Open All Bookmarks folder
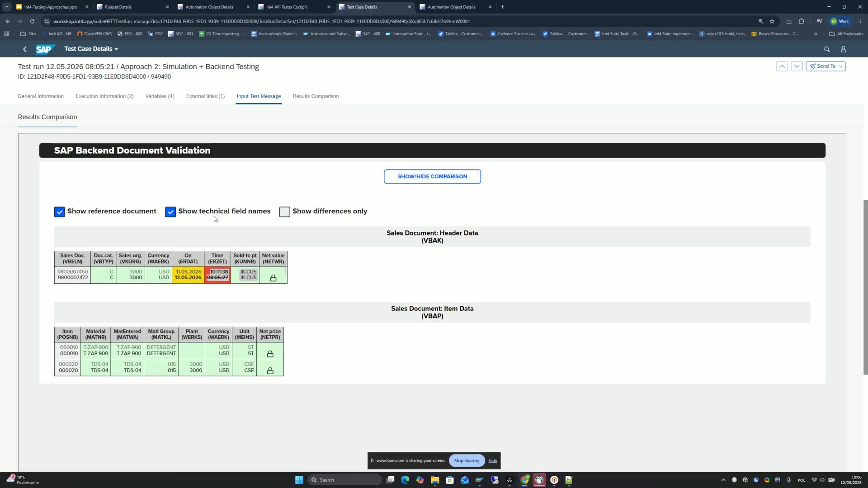The height and width of the screenshot is (488, 868). [x=846, y=34]
